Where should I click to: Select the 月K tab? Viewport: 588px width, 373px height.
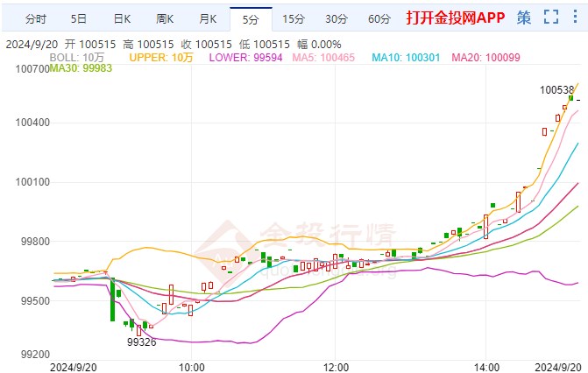208,18
